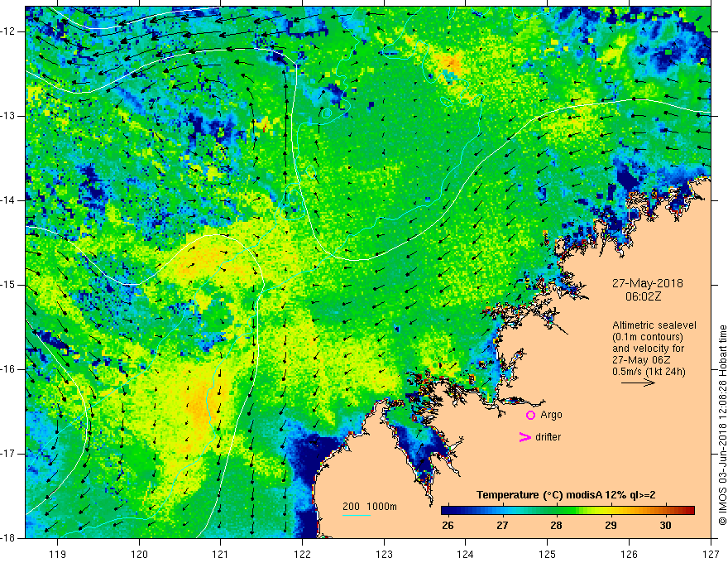
Task: Click the latitude label -12
Action: [x=9, y=31]
